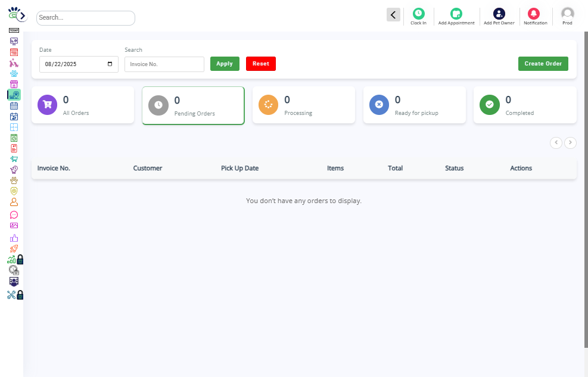This screenshot has height=377, width=588.
Task: Open the yellow shield sidebar icon
Action: [14, 191]
